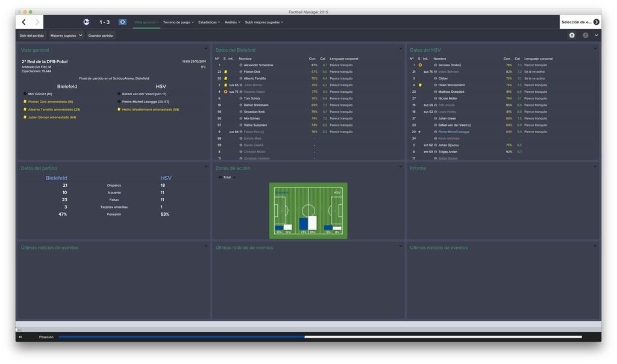Open info icon for Rafael van der Vaart

pyautogui.click(x=436, y=125)
